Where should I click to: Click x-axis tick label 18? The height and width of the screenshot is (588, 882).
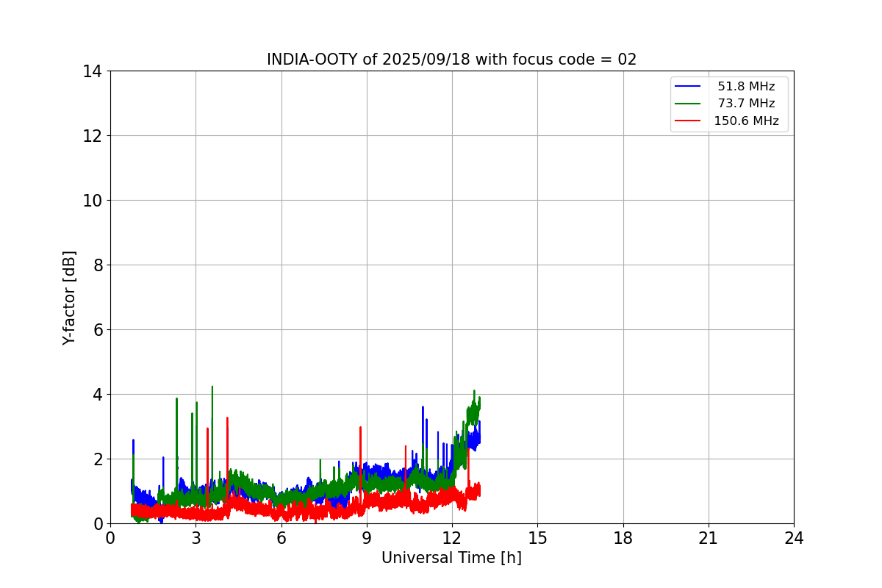tap(623, 538)
